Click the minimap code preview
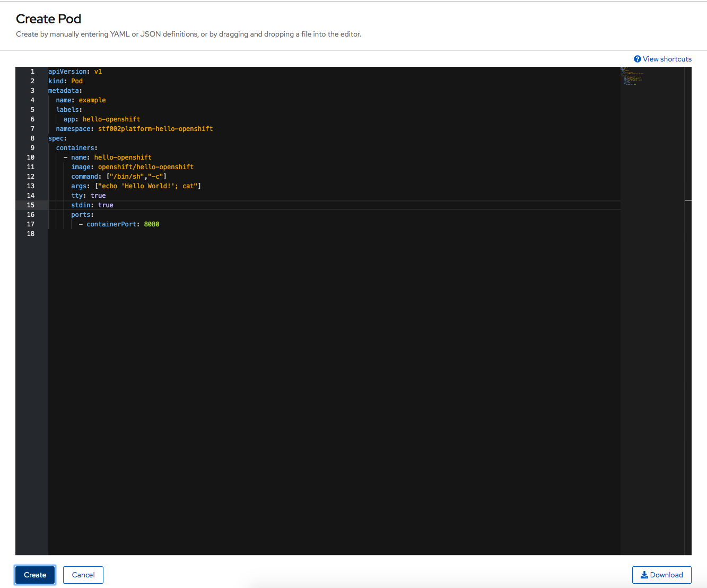This screenshot has height=588, width=707. point(631,76)
